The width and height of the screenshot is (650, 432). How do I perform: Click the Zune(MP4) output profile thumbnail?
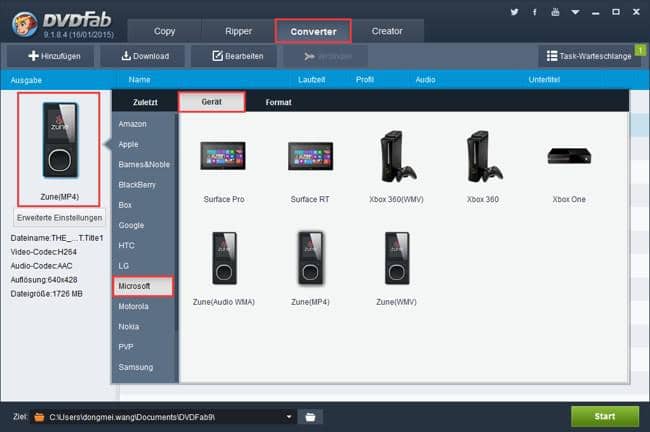tap(60, 140)
